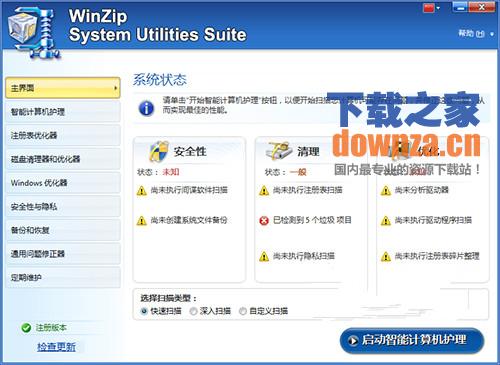Open 安全性与隐私 section
The width and height of the screenshot is (500, 365).
point(63,207)
